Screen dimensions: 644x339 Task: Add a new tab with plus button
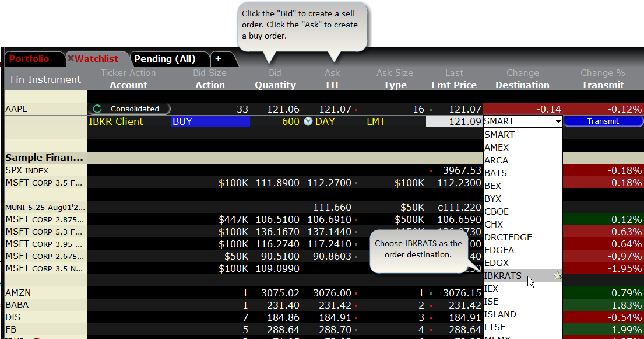218,59
